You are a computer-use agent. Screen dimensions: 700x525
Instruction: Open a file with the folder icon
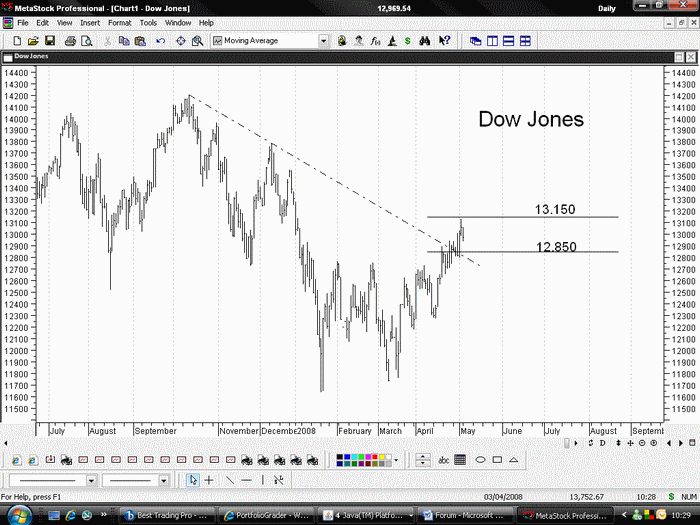click(33, 41)
